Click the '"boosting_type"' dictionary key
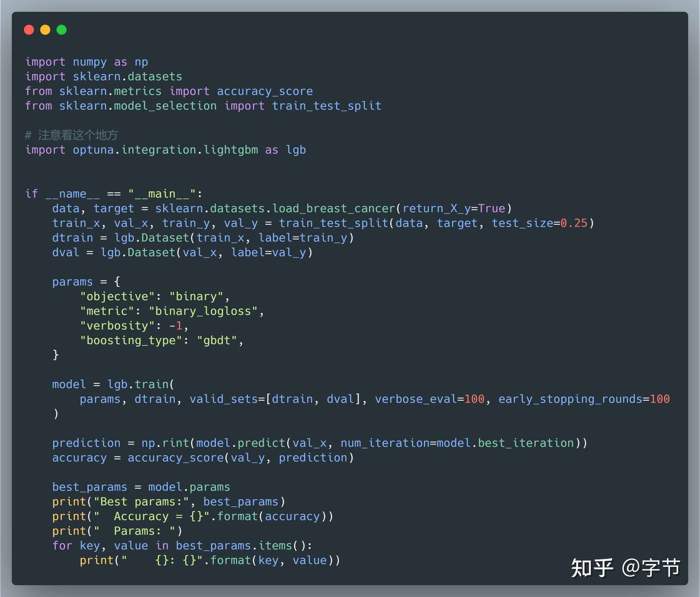Viewport: 700px width, 597px height. pyautogui.click(x=131, y=340)
